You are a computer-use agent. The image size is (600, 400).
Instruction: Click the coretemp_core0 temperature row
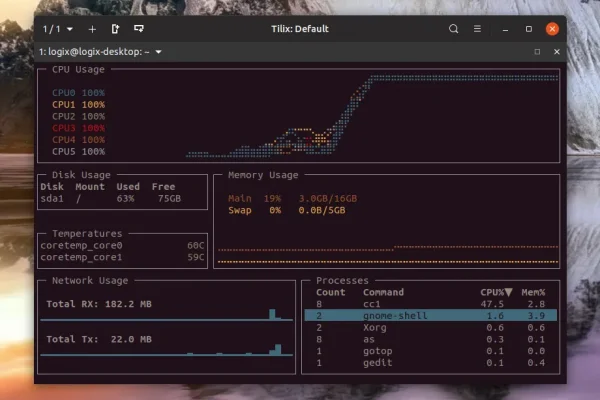point(122,245)
